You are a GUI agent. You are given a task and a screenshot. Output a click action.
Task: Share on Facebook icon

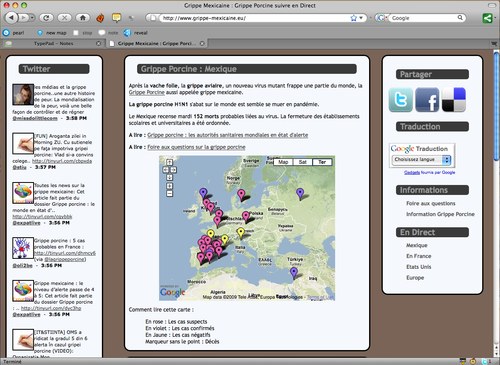tap(427, 100)
